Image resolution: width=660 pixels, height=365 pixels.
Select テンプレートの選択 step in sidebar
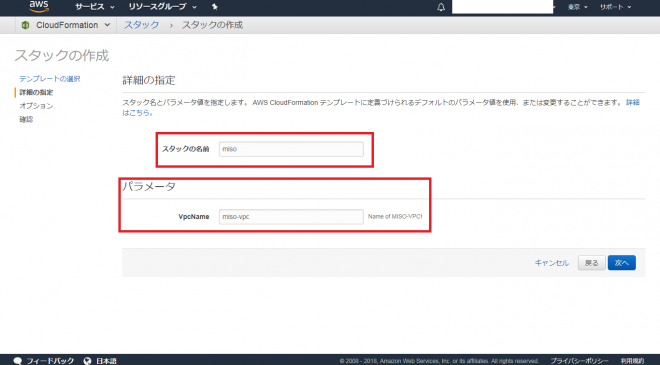(50, 79)
